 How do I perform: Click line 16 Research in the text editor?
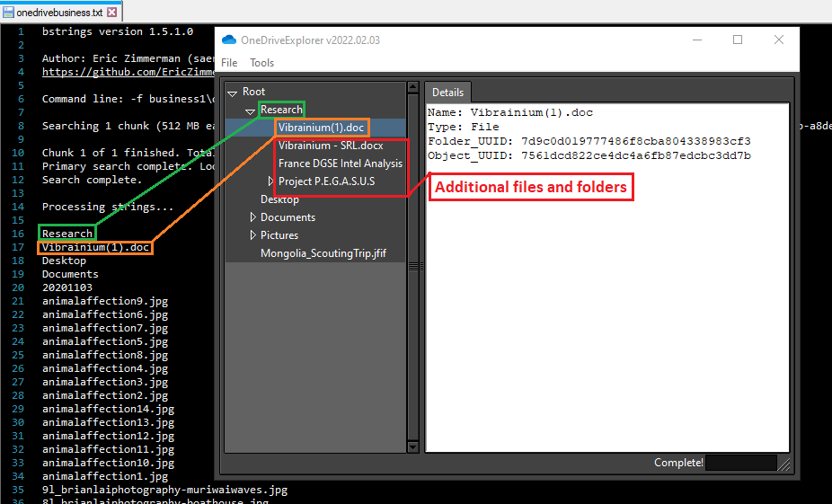67,234
